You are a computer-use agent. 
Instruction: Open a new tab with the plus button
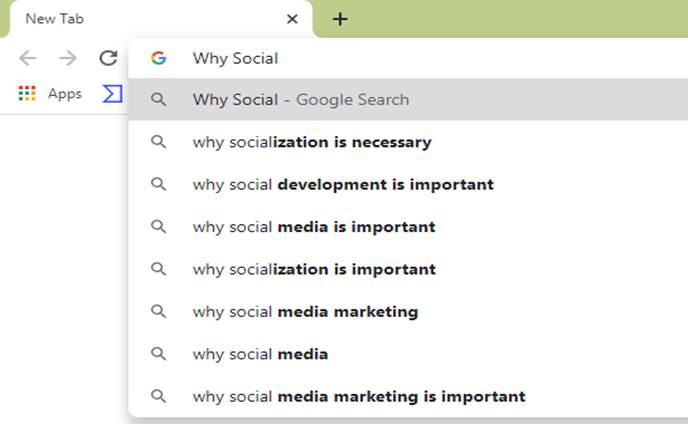(x=340, y=19)
